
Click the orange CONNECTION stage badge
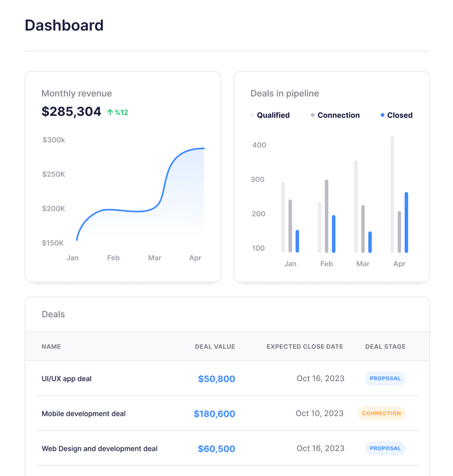382,414
